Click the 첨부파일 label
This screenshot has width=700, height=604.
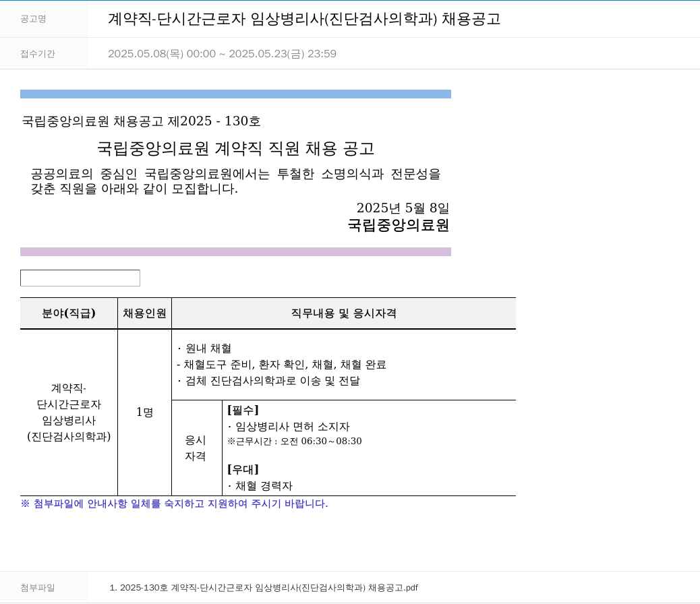tap(38, 587)
